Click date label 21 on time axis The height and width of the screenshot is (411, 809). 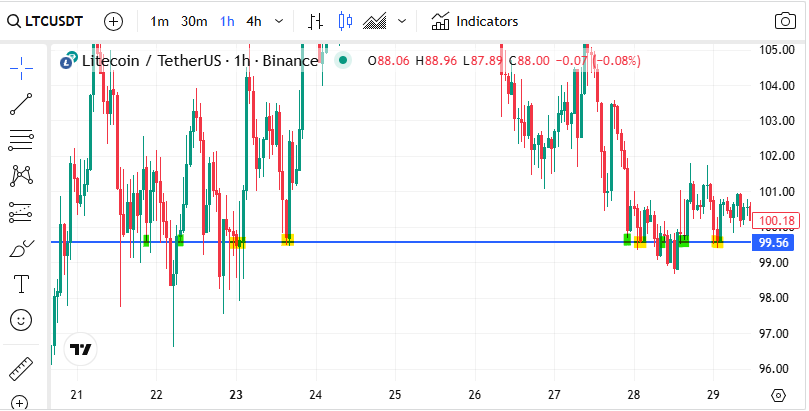[x=77, y=395]
